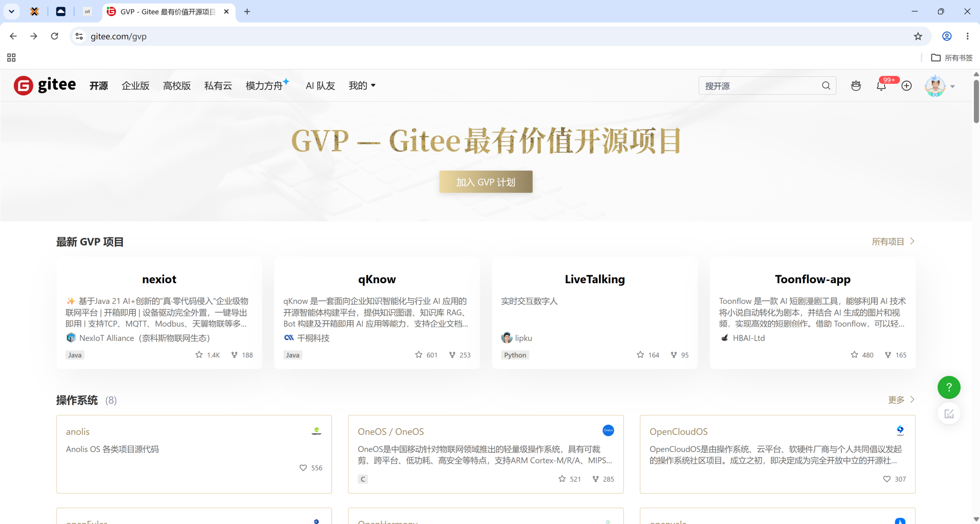Open the LiveTalking project title
Viewport: 980px width, 524px height.
[x=595, y=279]
